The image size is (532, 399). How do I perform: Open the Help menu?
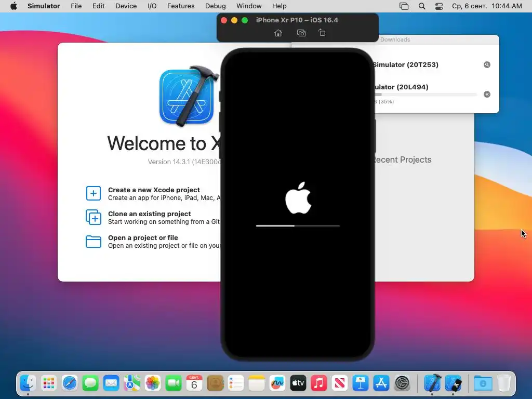pyautogui.click(x=279, y=6)
